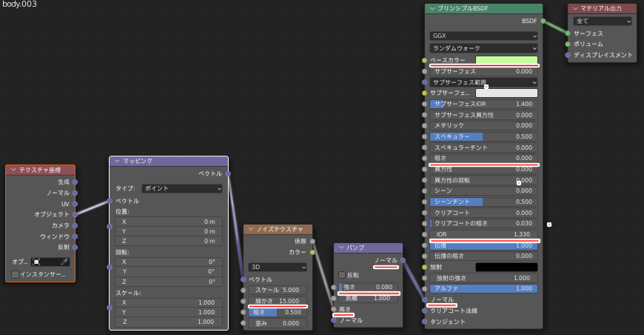Screen dimensions: 644x335
Task: Enable the インスタンサー checkbox
Action: [16, 274]
